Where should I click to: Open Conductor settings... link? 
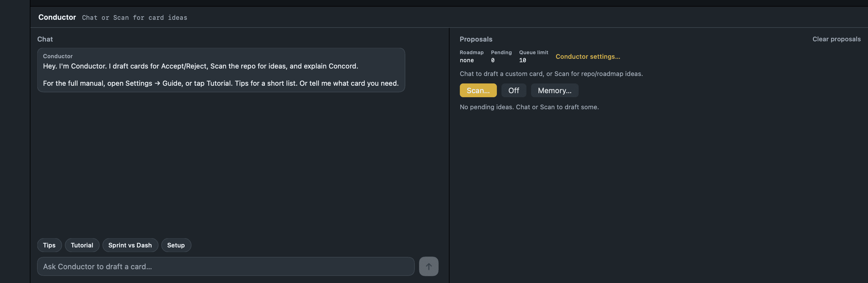click(x=588, y=56)
